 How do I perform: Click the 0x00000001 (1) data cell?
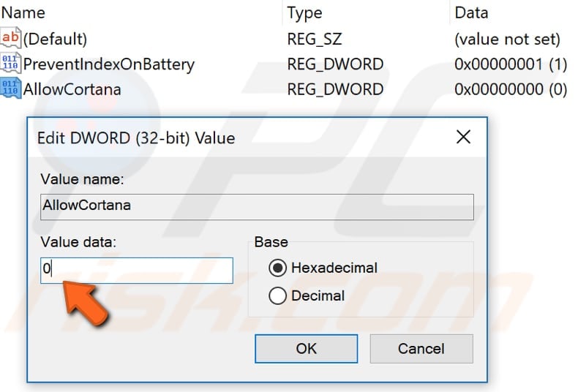[511, 64]
